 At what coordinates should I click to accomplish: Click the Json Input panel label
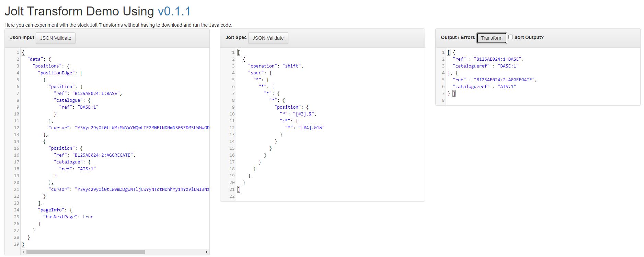click(x=22, y=37)
